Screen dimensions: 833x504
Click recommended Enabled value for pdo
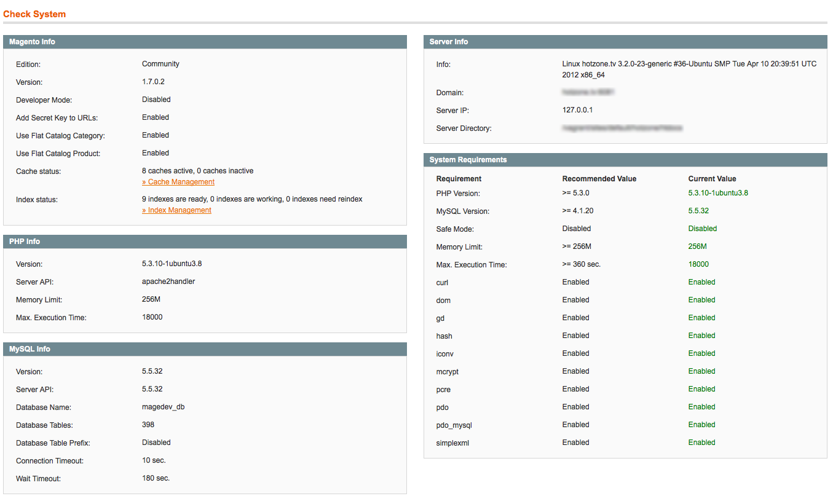576,407
